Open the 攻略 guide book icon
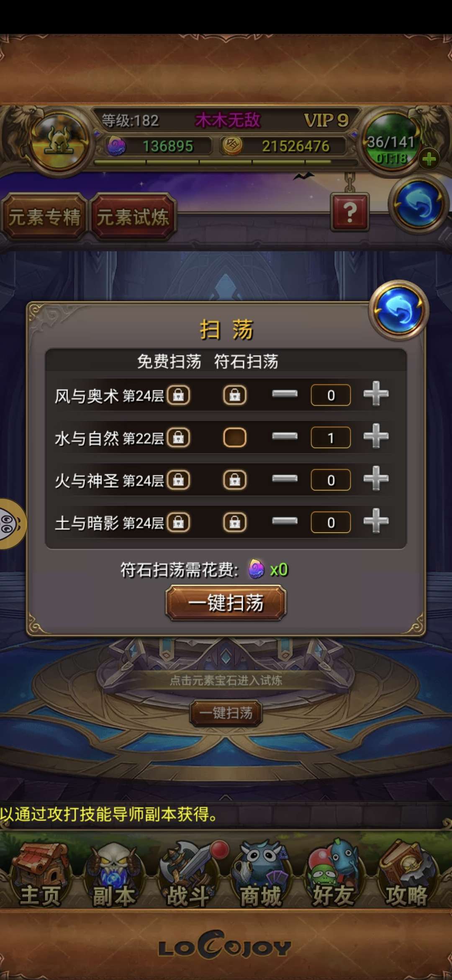The image size is (452, 980). coord(407,876)
